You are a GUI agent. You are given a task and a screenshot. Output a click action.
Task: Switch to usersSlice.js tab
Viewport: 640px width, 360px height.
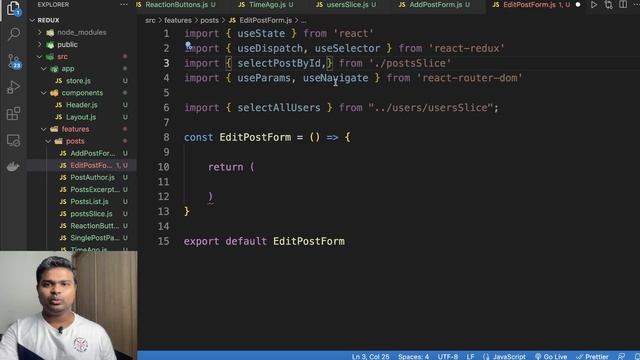click(346, 4)
